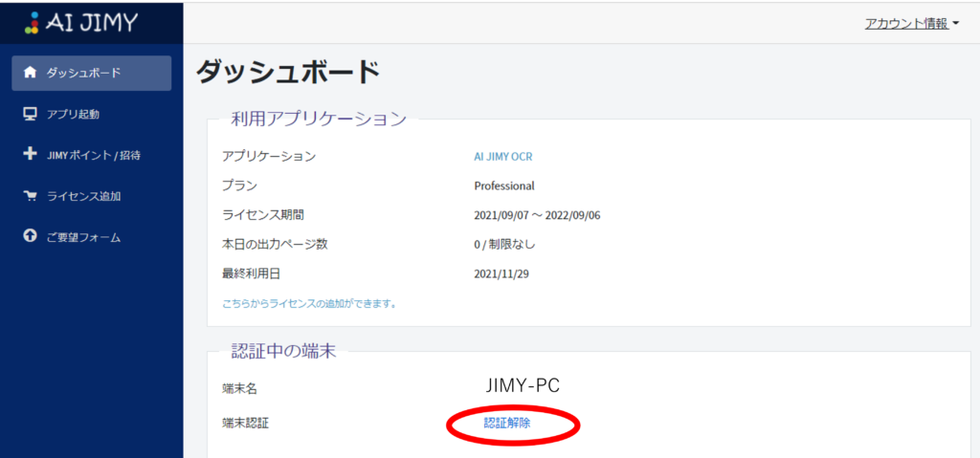Click the cart icon beside ライセンス追加
This screenshot has width=980, height=458.
(x=29, y=196)
